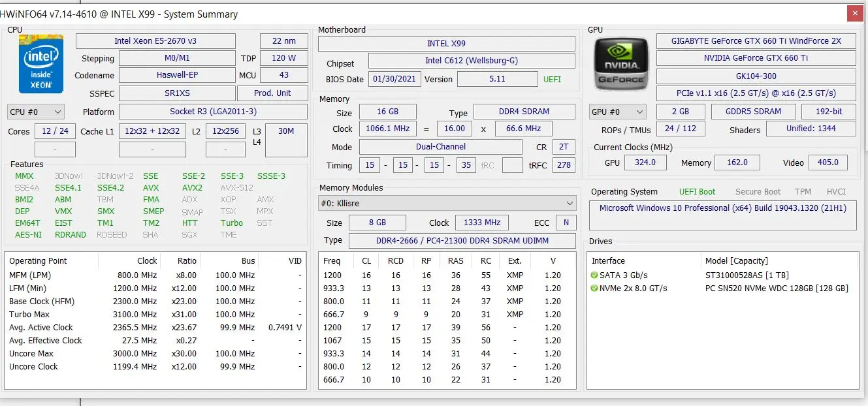Click the Dual-Channel mode field
The height and width of the screenshot is (406, 868).
click(x=441, y=147)
